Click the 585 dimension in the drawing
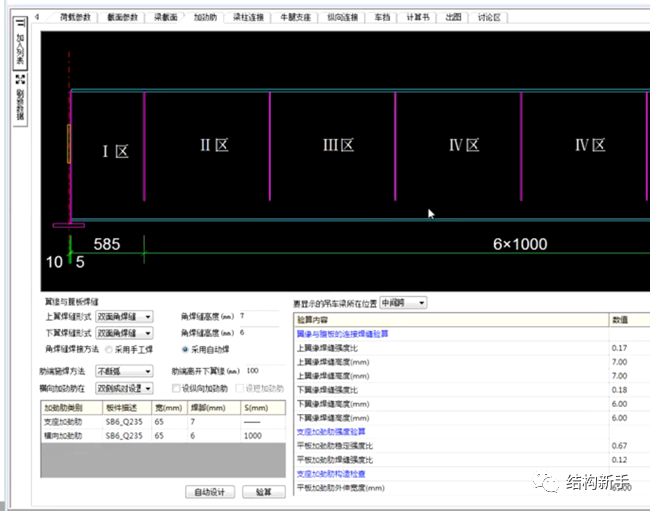Screen dimensions: 650x511 pyautogui.click(x=107, y=244)
